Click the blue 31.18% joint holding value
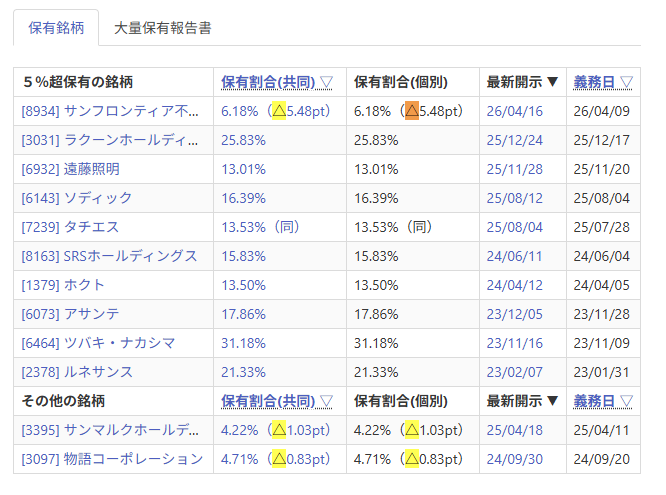The width and height of the screenshot is (666, 495). pos(243,343)
